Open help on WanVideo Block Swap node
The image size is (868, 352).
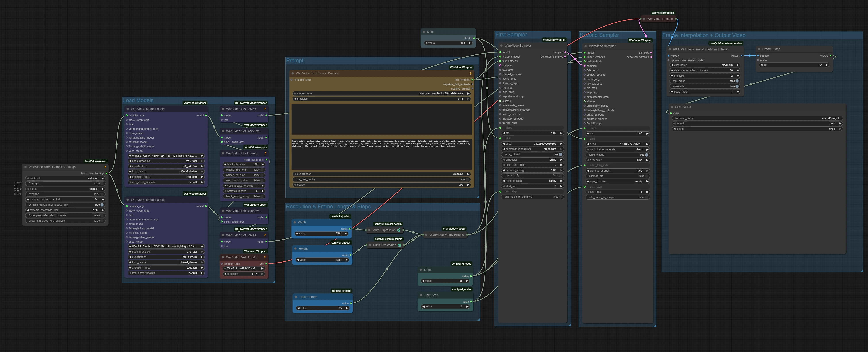(x=265, y=153)
